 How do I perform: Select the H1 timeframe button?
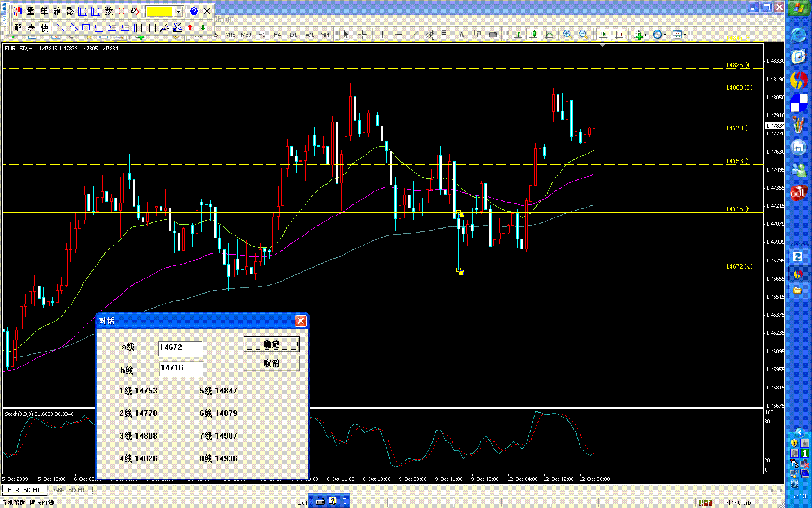(262, 35)
